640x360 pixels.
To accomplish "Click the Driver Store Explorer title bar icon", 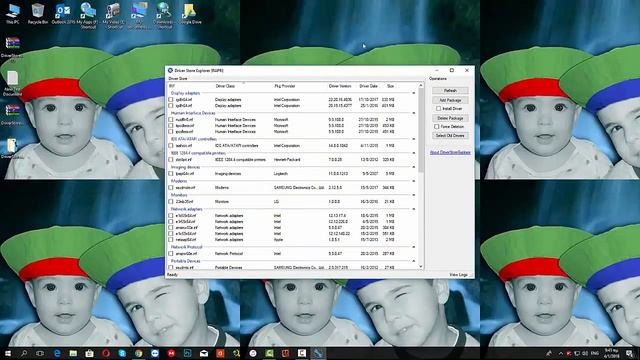I will 170,70.
